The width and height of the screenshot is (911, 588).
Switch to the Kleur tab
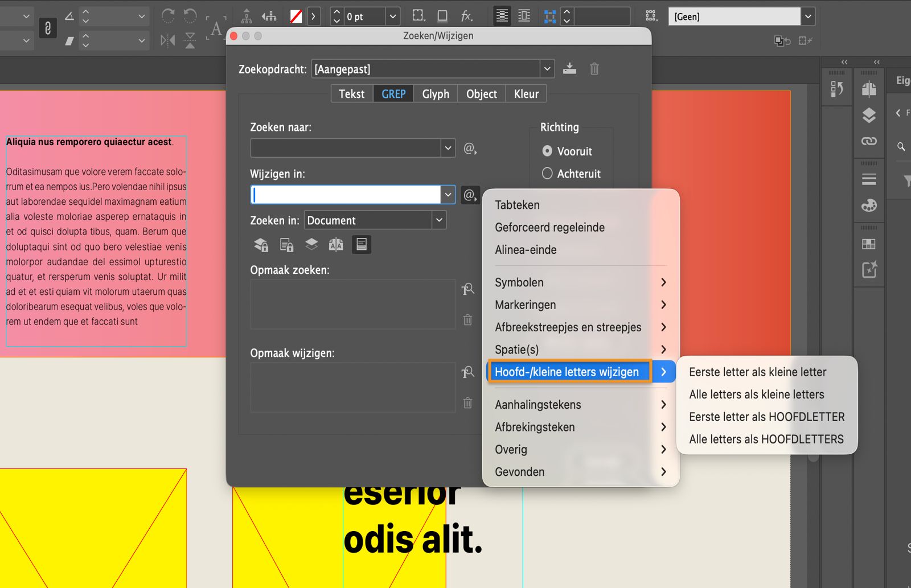[526, 94]
